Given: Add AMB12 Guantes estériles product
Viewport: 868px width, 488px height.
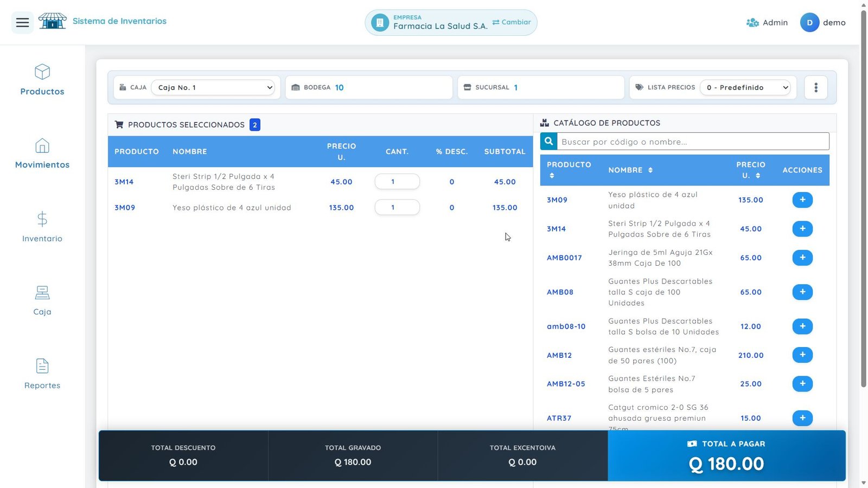Looking at the screenshot, I should 802,355.
